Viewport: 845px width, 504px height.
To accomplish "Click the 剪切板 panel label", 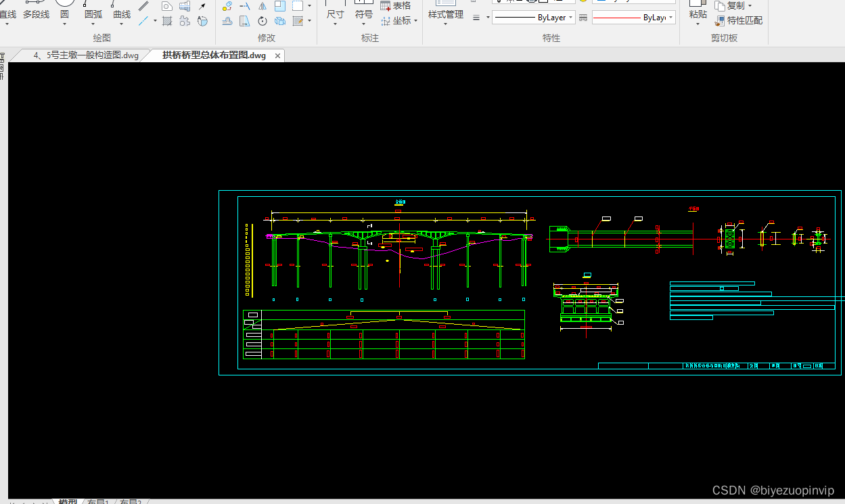I will point(725,39).
